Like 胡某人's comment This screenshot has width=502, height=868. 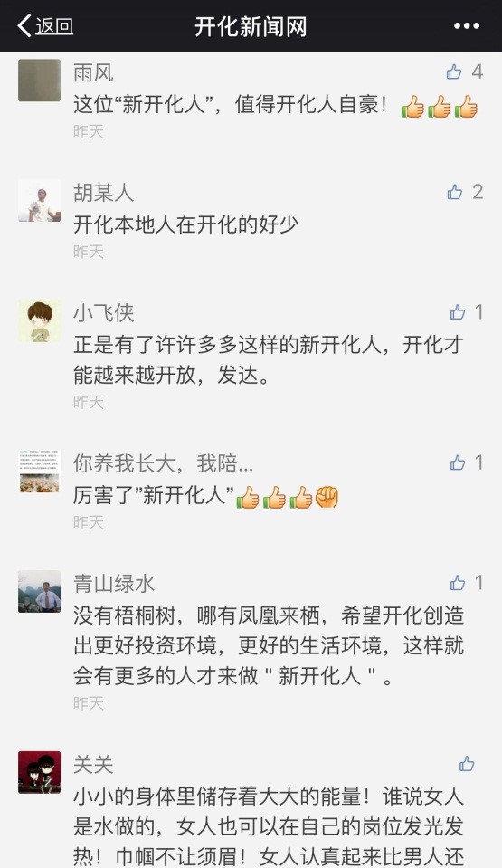point(454,192)
